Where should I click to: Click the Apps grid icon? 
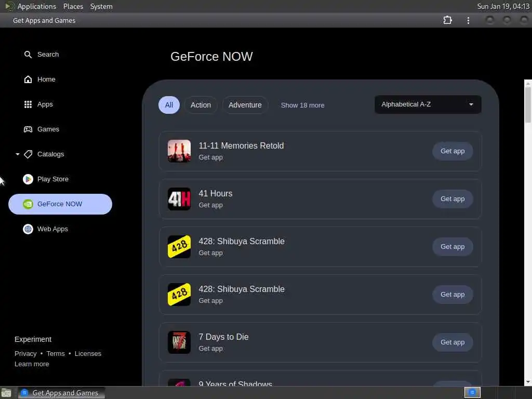click(x=28, y=104)
